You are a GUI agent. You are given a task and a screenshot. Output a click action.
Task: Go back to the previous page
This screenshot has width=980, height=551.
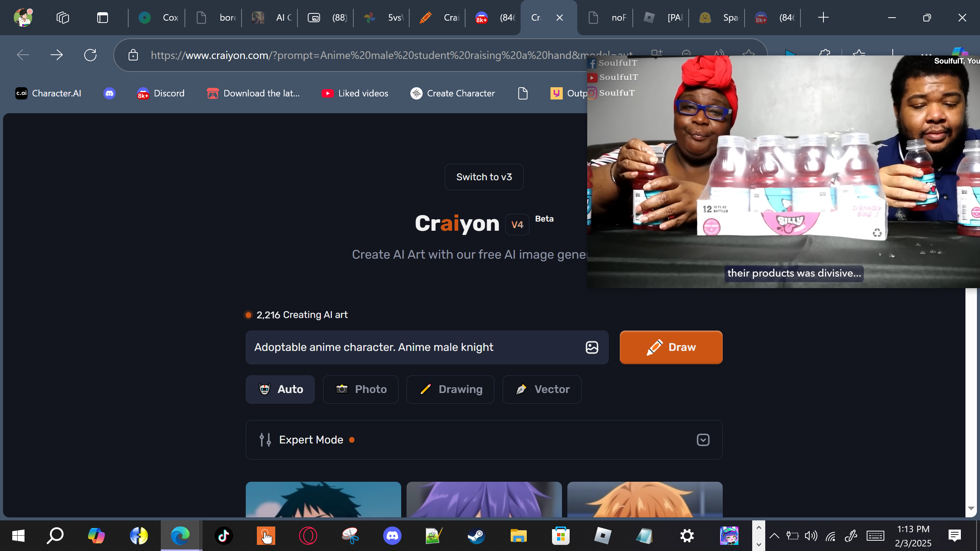tap(23, 55)
